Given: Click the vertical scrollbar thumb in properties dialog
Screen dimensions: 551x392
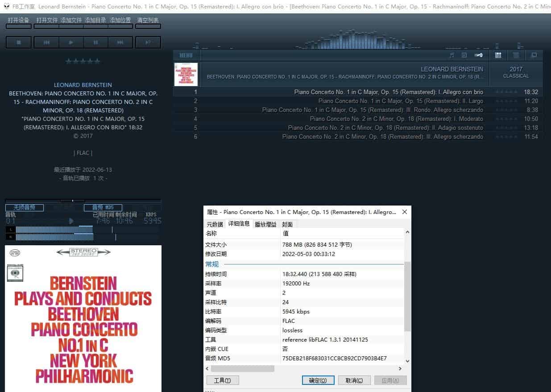Looking at the screenshot, I should 407,297.
